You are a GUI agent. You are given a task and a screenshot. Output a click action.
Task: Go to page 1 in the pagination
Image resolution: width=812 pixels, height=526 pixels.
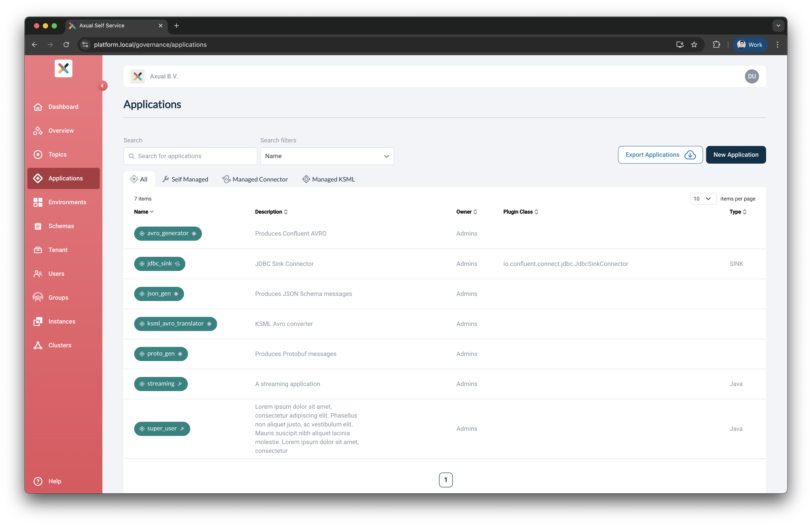click(x=445, y=480)
